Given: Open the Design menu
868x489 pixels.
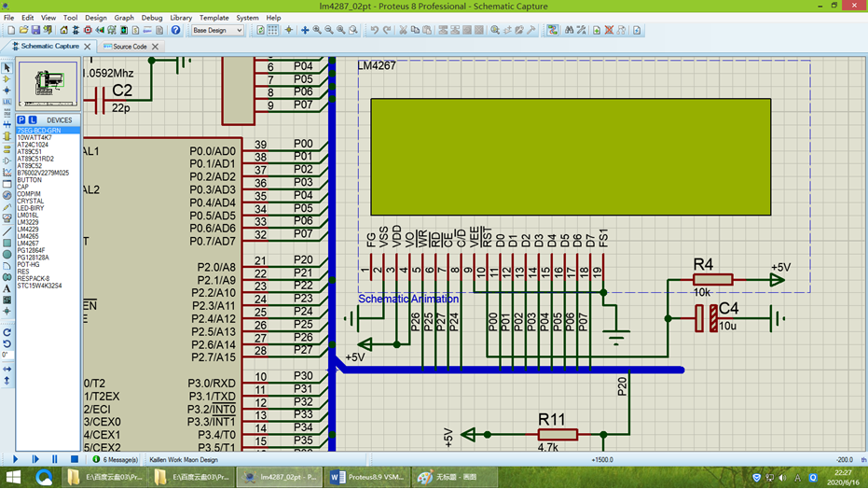Looking at the screenshot, I should click(x=96, y=18).
